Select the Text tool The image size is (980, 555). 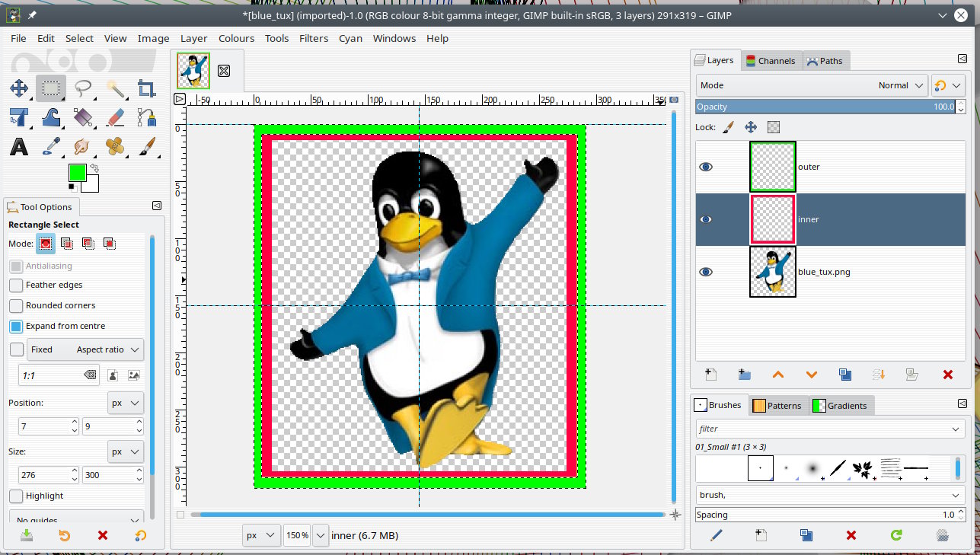(x=19, y=146)
